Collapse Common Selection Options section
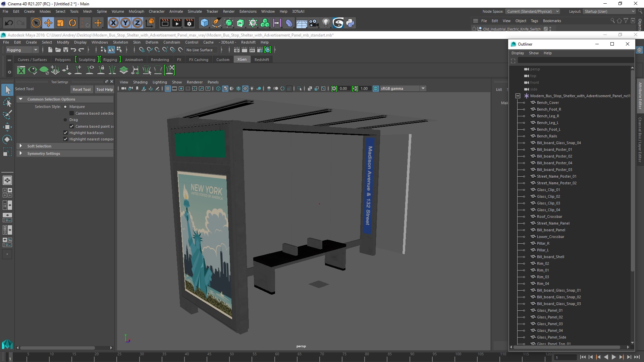The image size is (644, 362). tap(21, 99)
